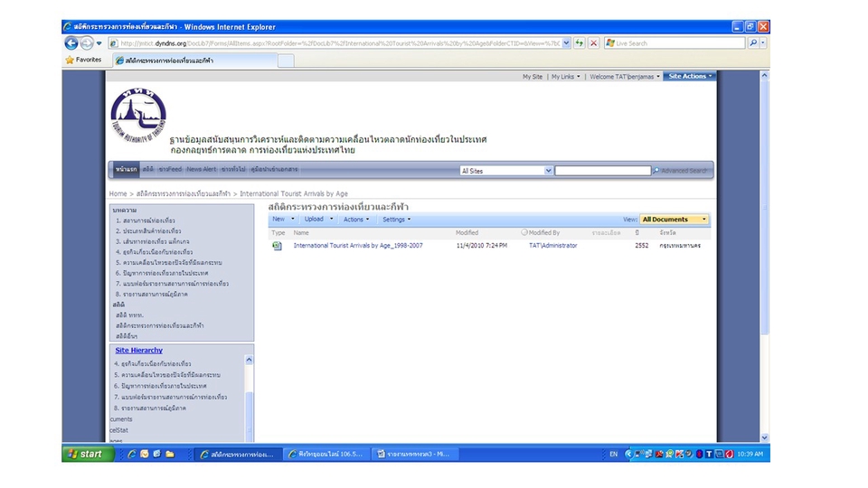Screen dimensions: 868x488
Task: Click the Site Hierarchy panel scroll up arrow
Action: pos(250,361)
